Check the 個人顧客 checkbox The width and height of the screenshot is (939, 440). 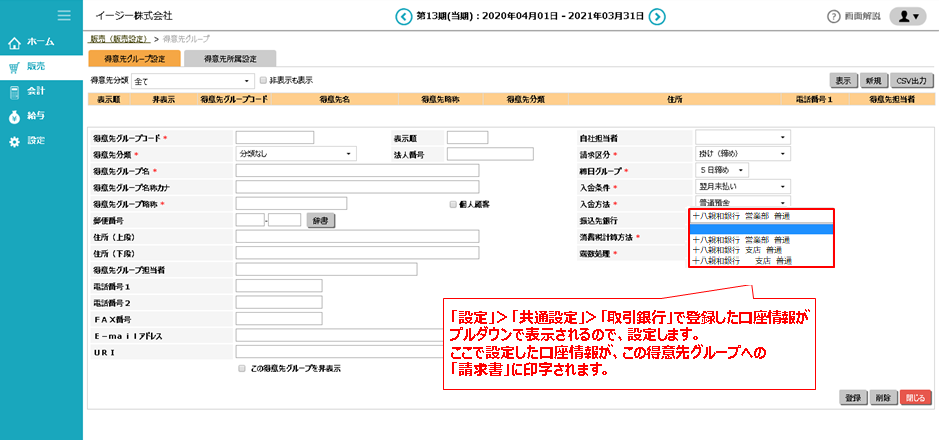point(453,204)
